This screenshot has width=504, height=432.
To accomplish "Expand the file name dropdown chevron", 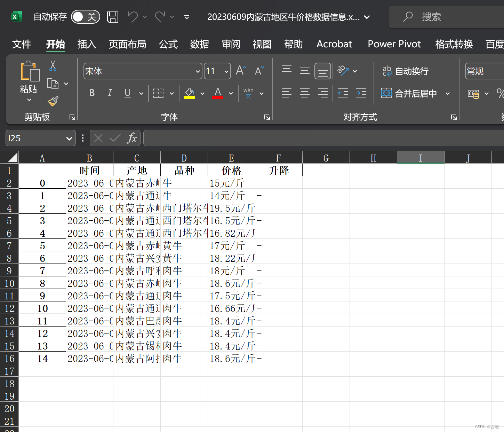I will click(x=367, y=17).
